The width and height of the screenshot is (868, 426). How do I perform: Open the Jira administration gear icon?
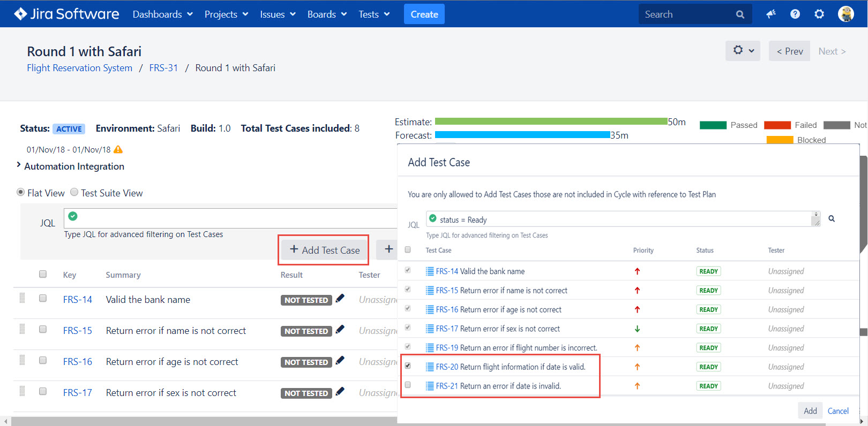coord(819,14)
